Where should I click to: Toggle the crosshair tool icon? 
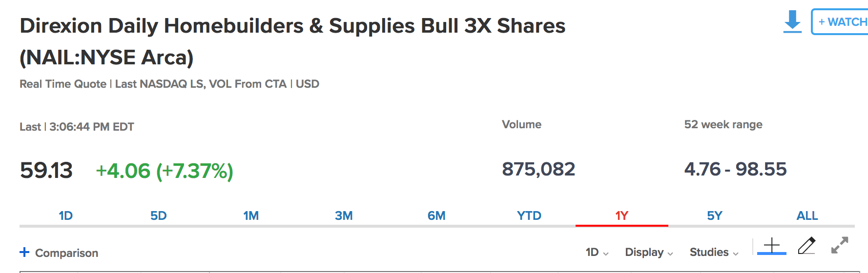click(772, 245)
